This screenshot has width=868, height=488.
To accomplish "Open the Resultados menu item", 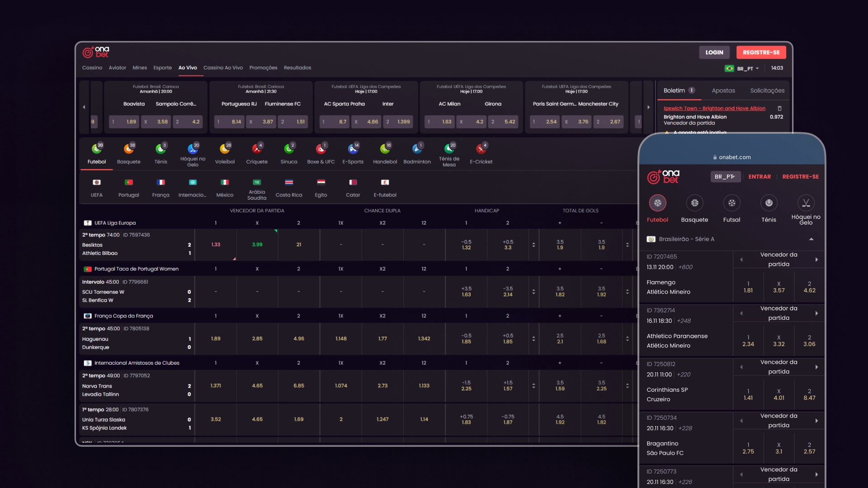I will [297, 68].
